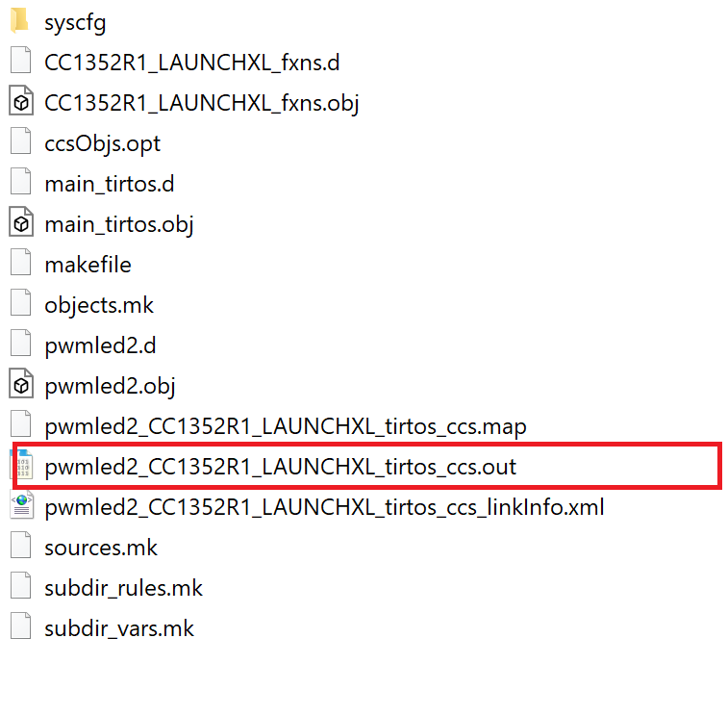Click the CC1352R1_LAUNCHXL_fxns.obj file icon
728x715 pixels.
20,102
